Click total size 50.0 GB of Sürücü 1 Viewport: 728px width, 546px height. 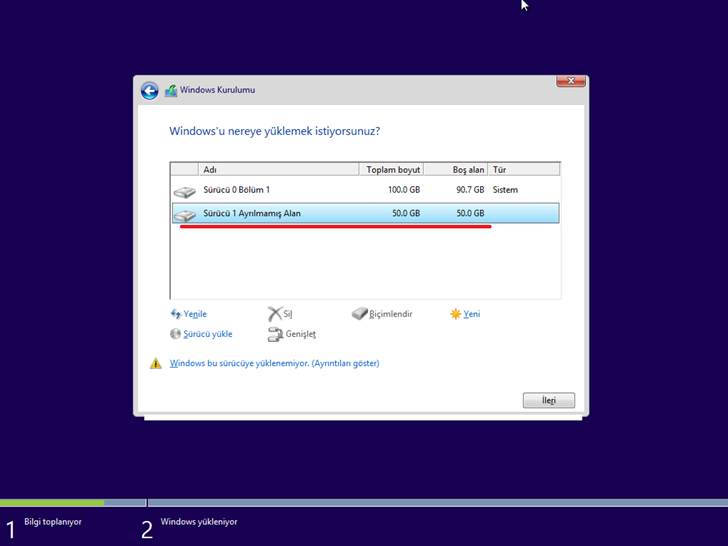click(x=406, y=213)
